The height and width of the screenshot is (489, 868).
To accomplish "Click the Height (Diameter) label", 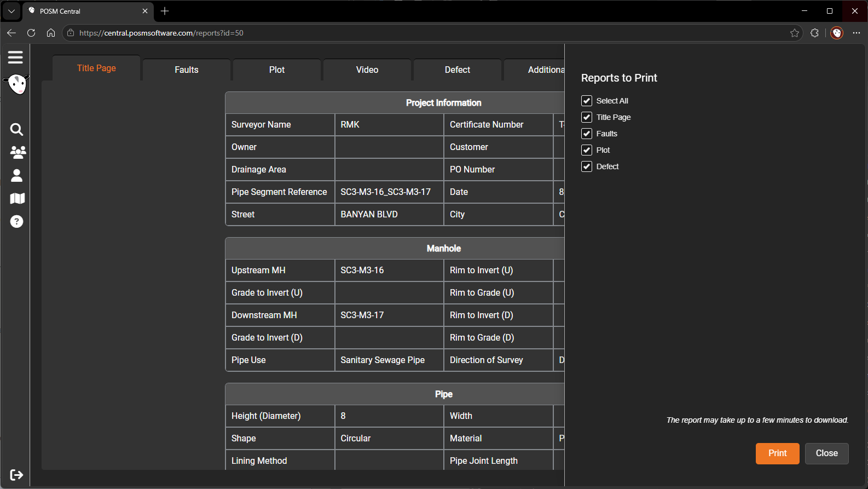I will (x=266, y=416).
